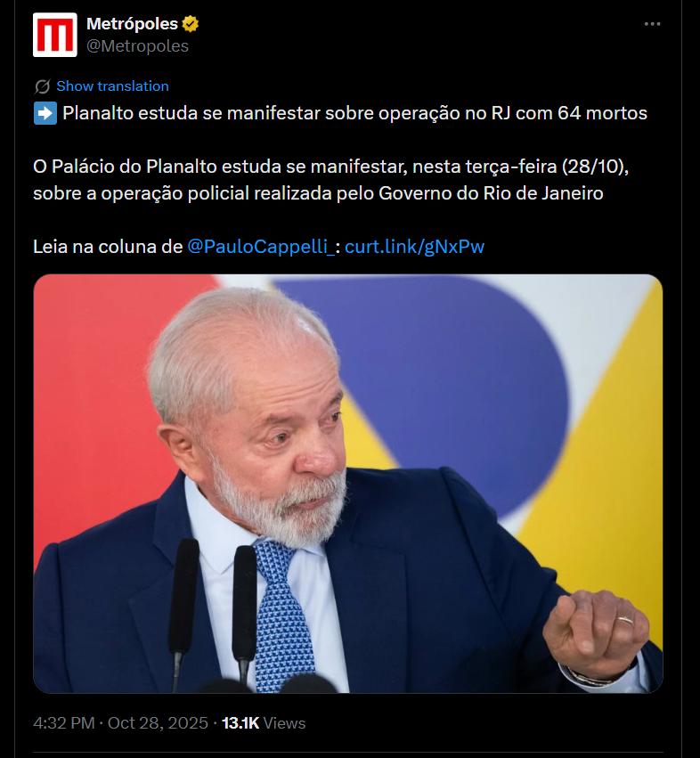Open the Metrópoles red M profile avatar
The height and width of the screenshot is (758, 700).
(54, 35)
